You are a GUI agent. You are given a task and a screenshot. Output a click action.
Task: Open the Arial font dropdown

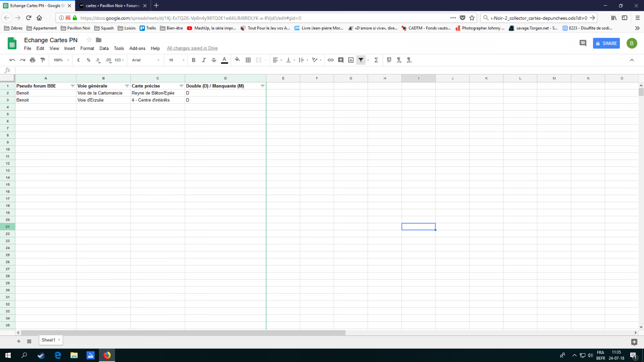pos(146,60)
